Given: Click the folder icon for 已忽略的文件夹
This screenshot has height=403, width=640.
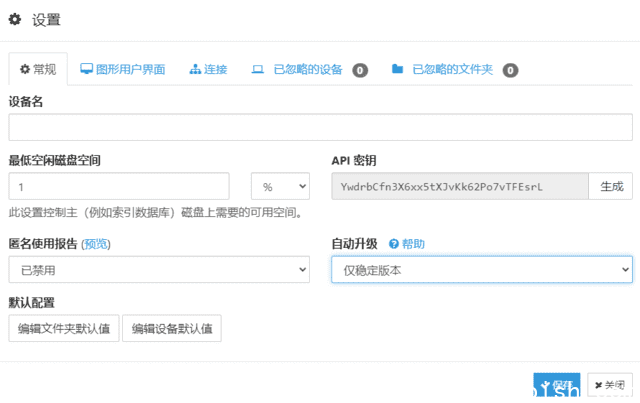Looking at the screenshot, I should tap(397, 70).
